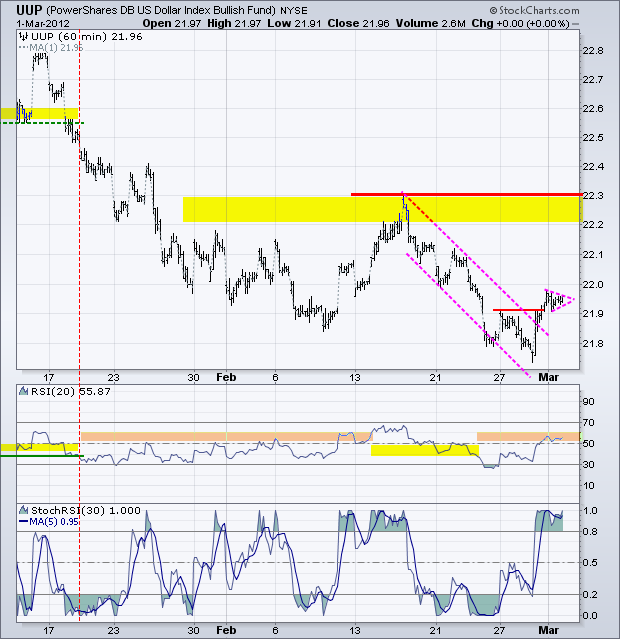Screen dimensions: 620x639
Task: Click the 21.8 price axis label
Action: 593,344
